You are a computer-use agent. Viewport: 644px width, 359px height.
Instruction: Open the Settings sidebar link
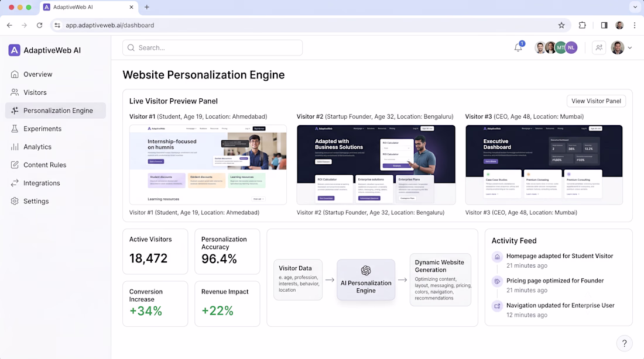(56, 201)
